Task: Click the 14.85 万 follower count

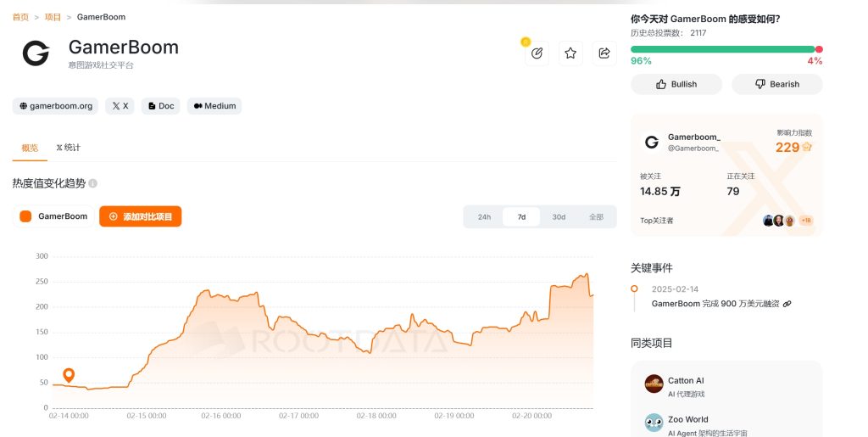Action: click(x=659, y=192)
